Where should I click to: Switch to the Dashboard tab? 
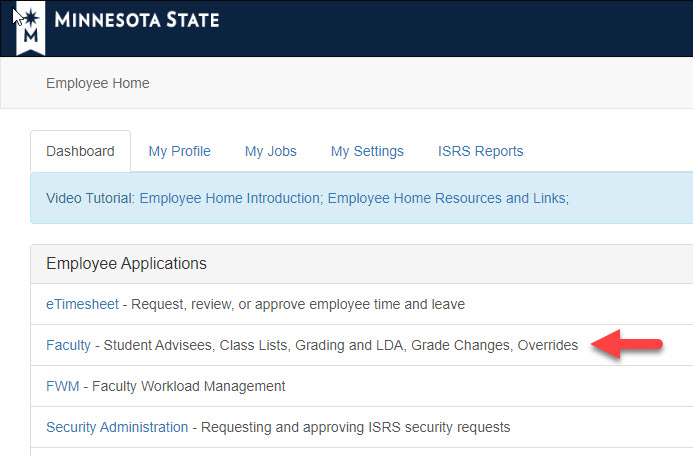tap(80, 151)
